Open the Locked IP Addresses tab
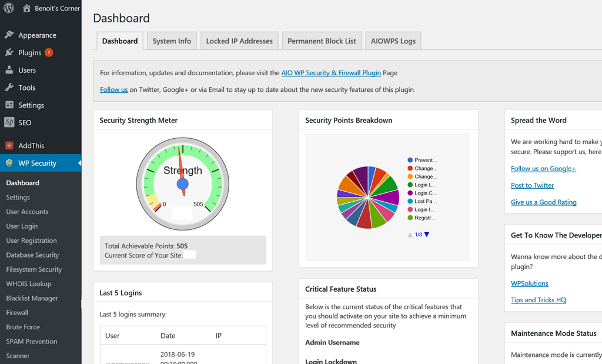 click(x=239, y=41)
